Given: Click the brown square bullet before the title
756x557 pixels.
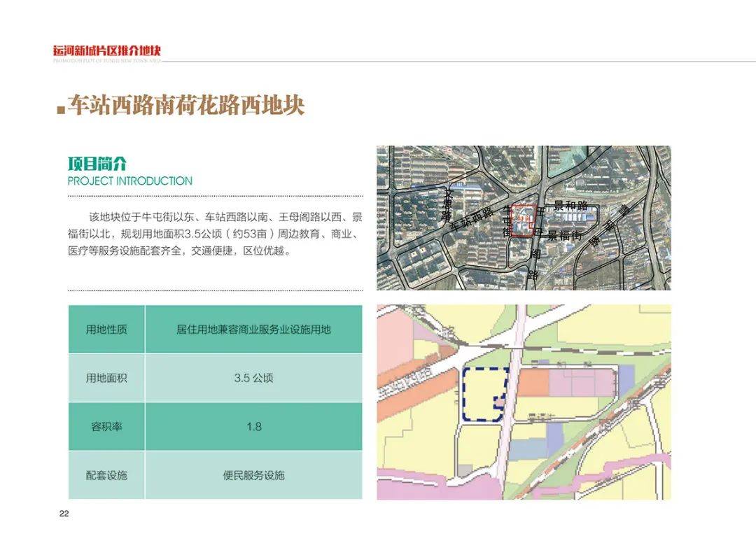Looking at the screenshot, I should [61, 109].
